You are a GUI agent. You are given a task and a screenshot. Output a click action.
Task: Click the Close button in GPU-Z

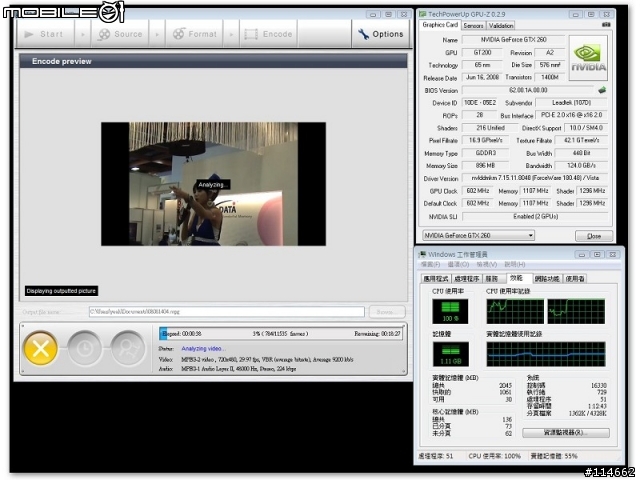tap(594, 236)
